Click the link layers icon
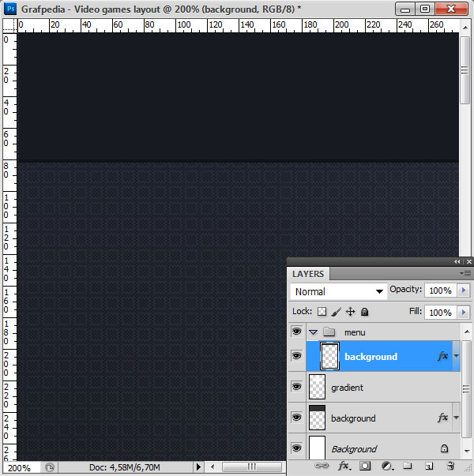 pyautogui.click(x=322, y=466)
